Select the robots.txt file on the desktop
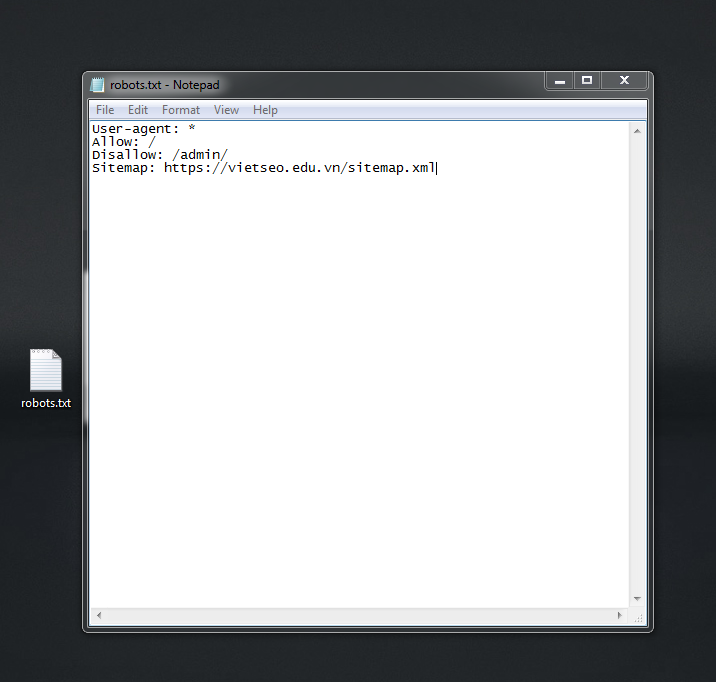Viewport: 716px width, 682px height. point(46,378)
